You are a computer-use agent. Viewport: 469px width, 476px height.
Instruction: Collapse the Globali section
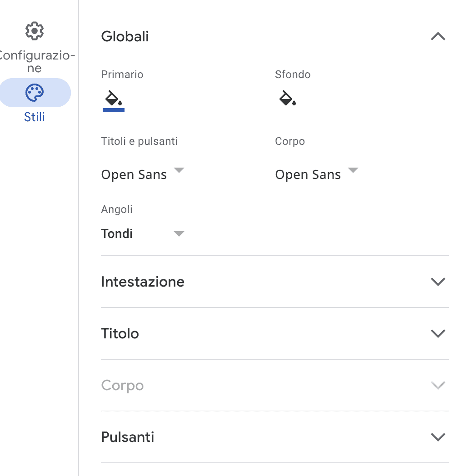(x=437, y=37)
